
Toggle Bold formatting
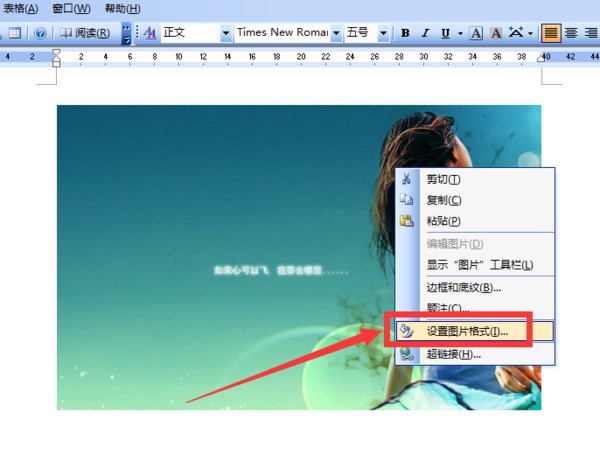pos(405,33)
